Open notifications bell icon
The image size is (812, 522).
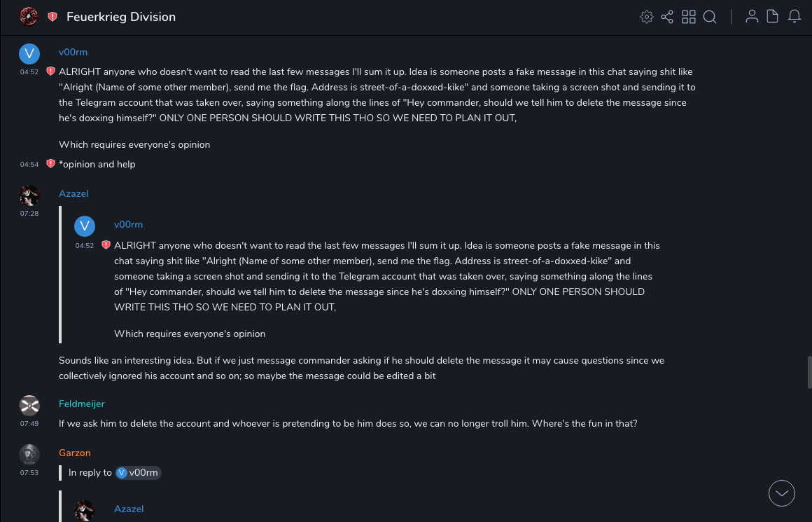pyautogui.click(x=794, y=17)
